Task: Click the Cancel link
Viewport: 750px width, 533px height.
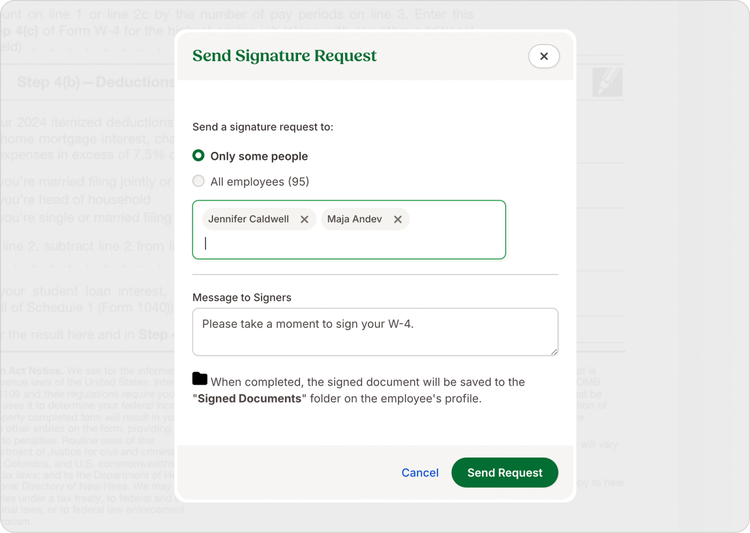Action: (420, 473)
